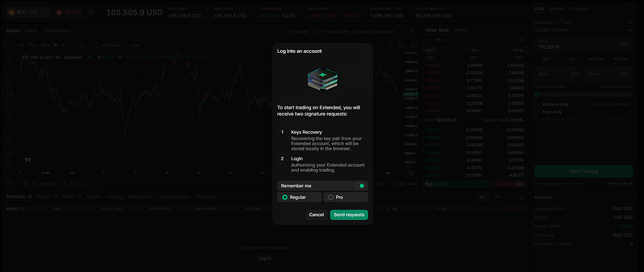Select the Market chart tab

click(x=13, y=31)
